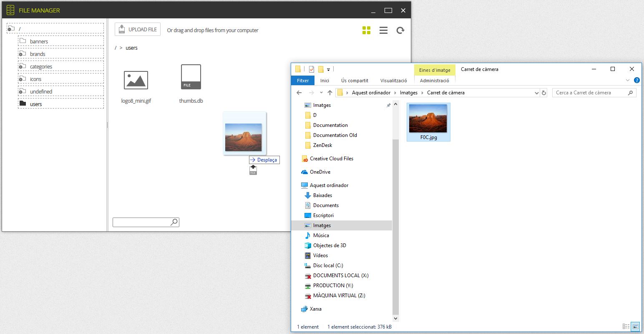The height and width of the screenshot is (334, 644).
Task: Open the Baixades folder in sidebar
Action: coord(322,195)
